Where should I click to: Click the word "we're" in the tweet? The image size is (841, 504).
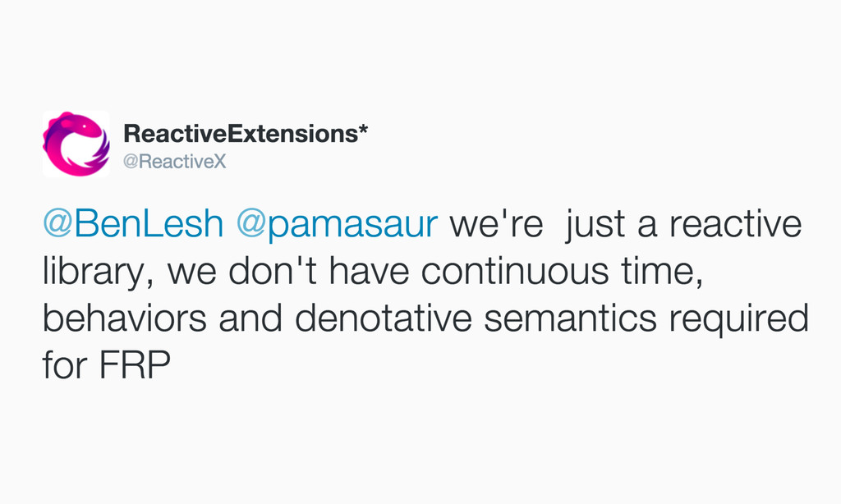click(497, 223)
